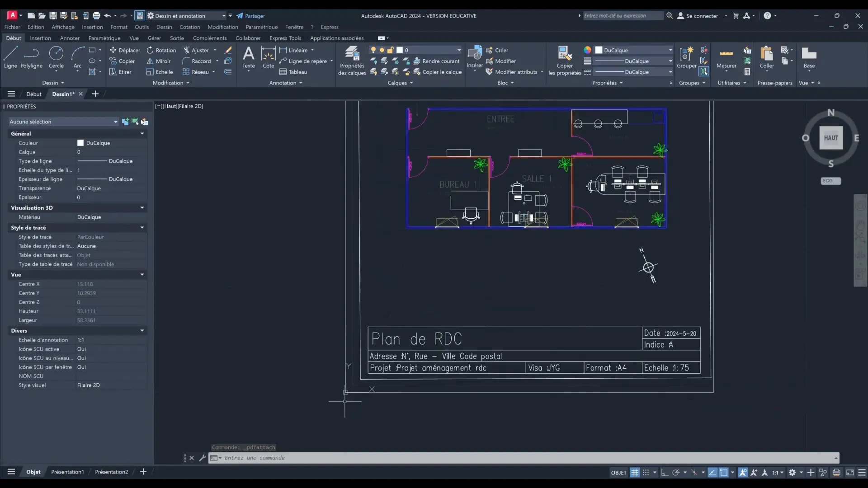Open the quick calculator icon in Utilitaires

click(x=747, y=72)
